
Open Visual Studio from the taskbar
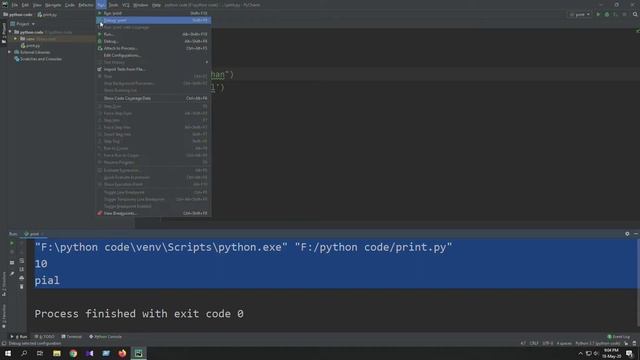89,353
